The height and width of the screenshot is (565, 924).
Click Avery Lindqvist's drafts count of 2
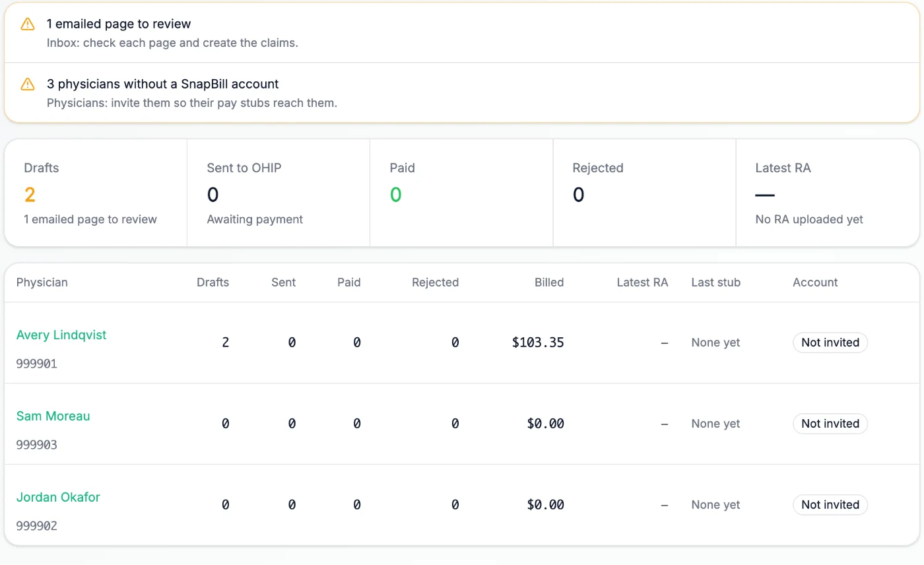pos(225,343)
